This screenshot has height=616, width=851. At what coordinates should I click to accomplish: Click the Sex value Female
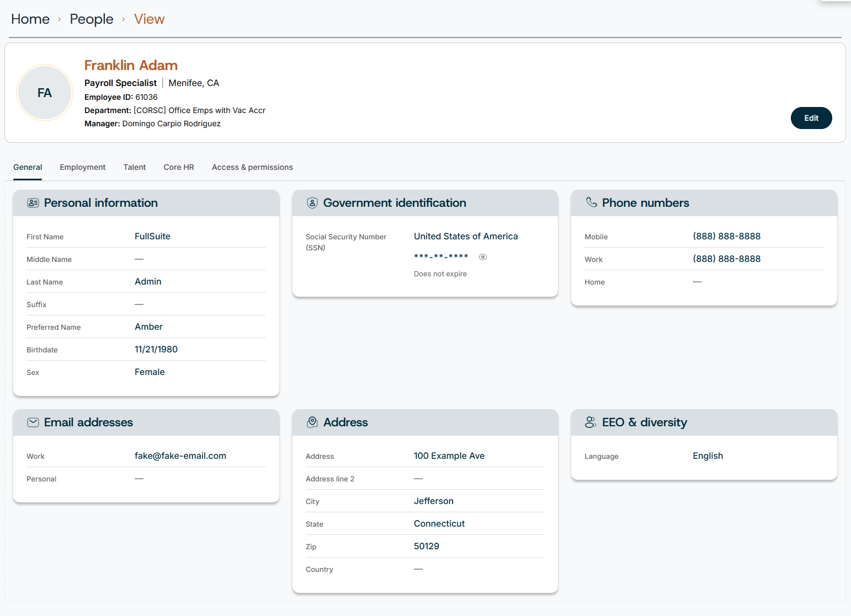[150, 372]
